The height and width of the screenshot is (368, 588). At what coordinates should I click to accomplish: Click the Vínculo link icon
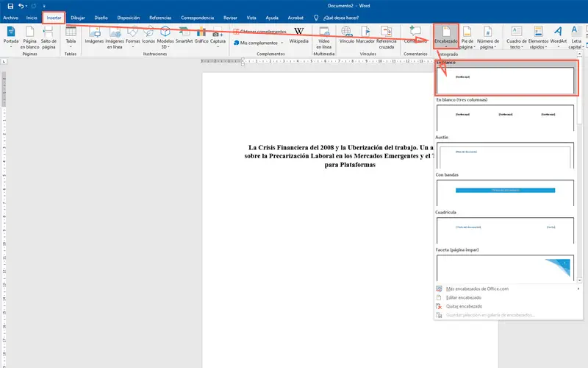[x=346, y=34]
